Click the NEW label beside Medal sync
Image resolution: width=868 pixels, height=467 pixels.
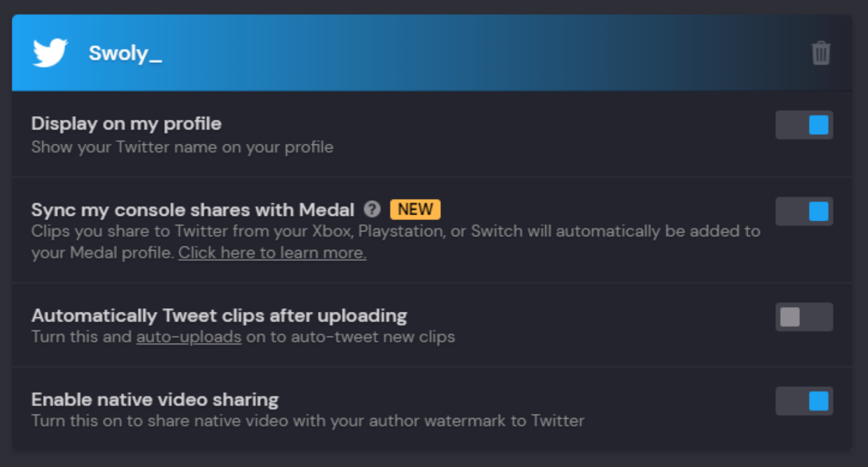[414, 209]
